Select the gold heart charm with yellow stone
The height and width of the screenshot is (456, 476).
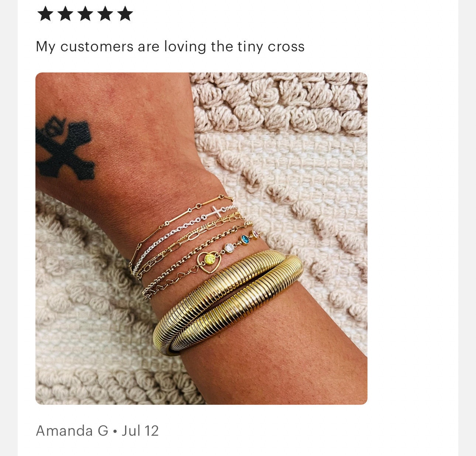pyautogui.click(x=209, y=261)
